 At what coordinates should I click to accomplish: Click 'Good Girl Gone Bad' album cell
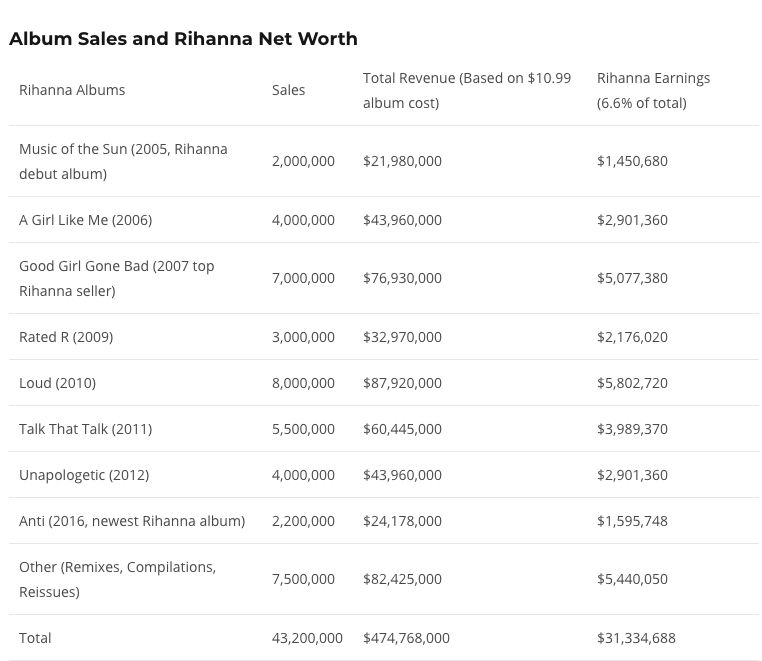tap(116, 278)
